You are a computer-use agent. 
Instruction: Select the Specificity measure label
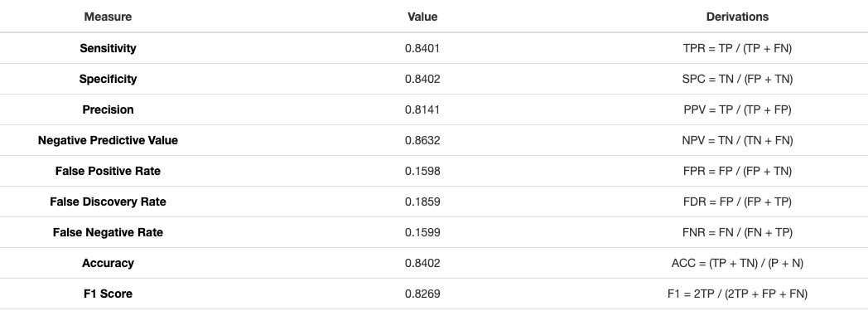pos(108,79)
